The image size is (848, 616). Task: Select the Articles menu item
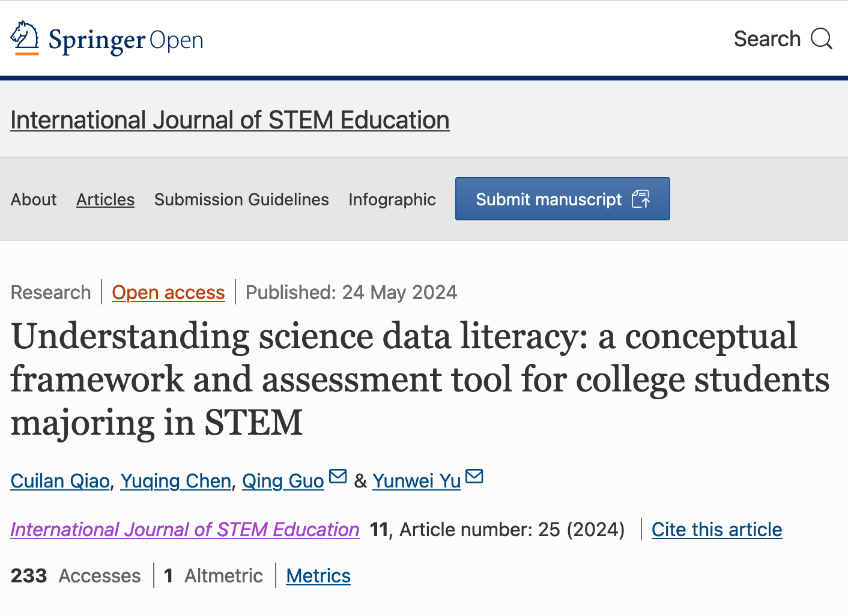coord(106,199)
